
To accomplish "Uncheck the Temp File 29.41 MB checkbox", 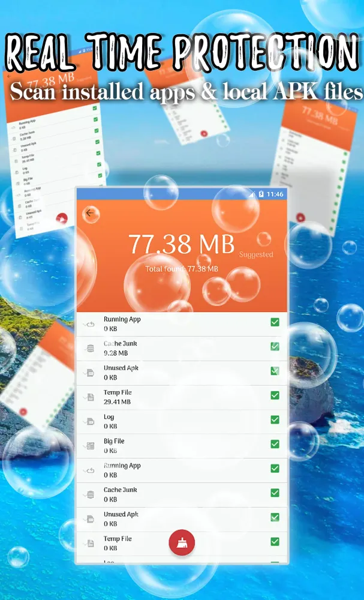I will (275, 395).
